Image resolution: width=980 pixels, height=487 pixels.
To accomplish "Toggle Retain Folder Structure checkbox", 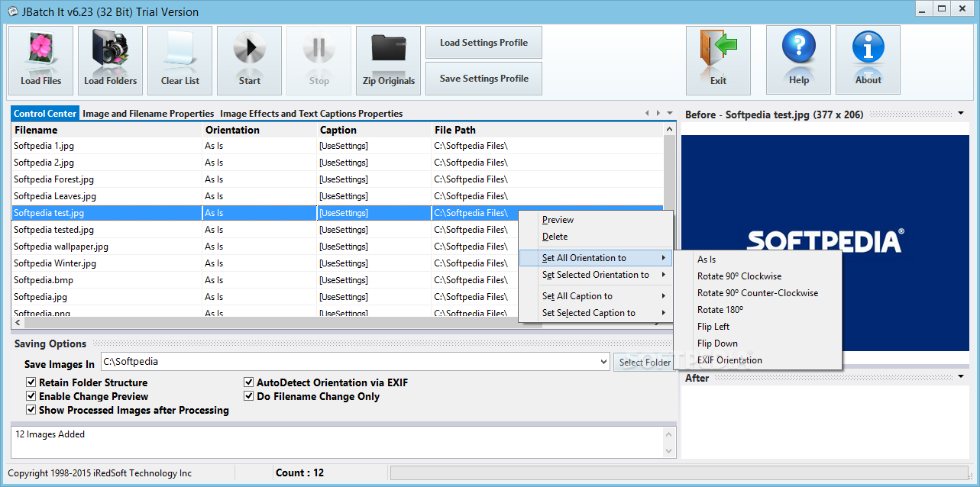I will [31, 382].
